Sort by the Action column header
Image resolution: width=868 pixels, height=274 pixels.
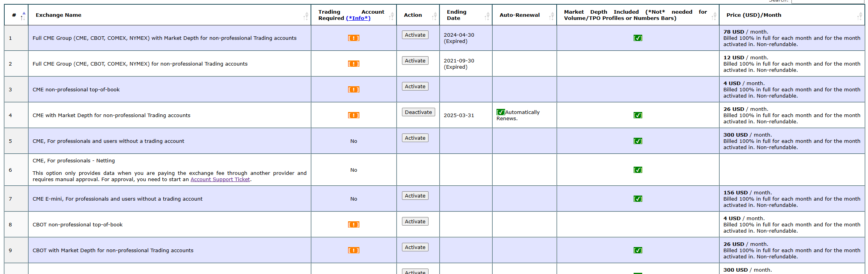pos(418,15)
